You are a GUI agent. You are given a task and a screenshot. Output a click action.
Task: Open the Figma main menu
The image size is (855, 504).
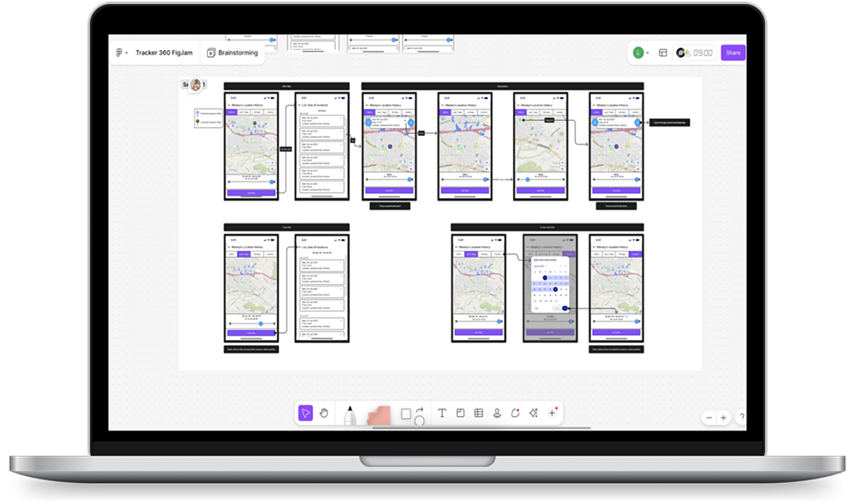pos(121,53)
